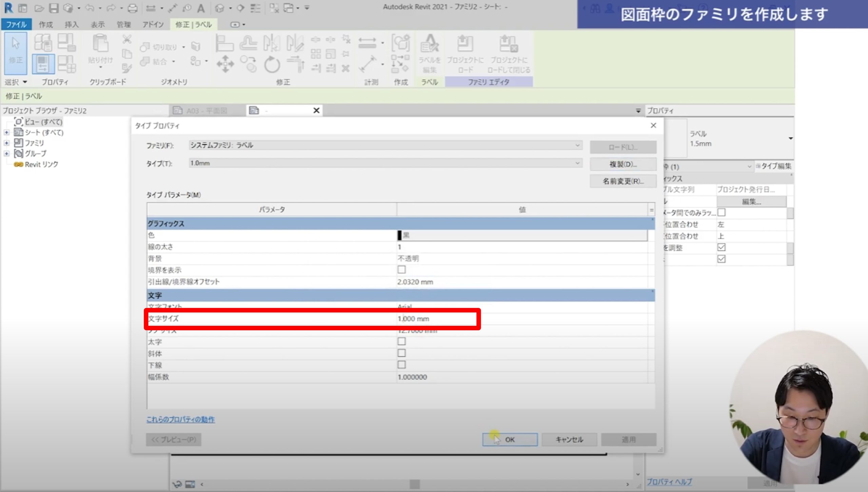Open the ファミリ system family dropdown

coord(577,145)
